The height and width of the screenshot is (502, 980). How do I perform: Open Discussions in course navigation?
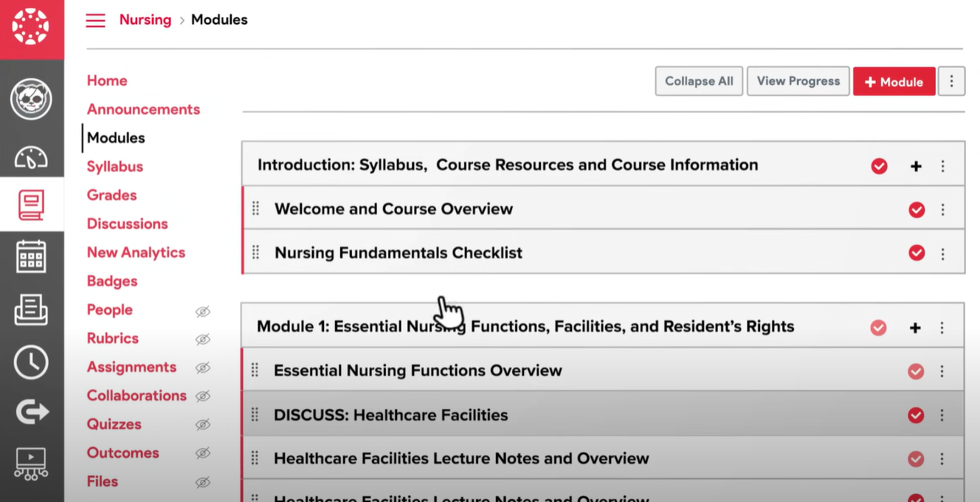[x=127, y=224]
